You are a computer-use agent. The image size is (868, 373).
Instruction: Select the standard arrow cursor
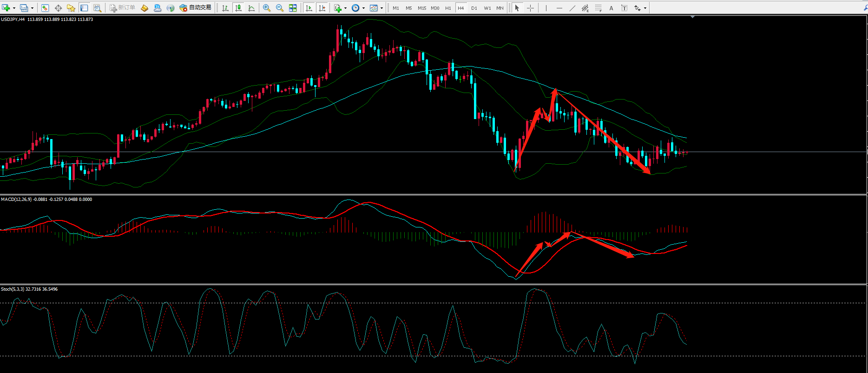pos(517,8)
